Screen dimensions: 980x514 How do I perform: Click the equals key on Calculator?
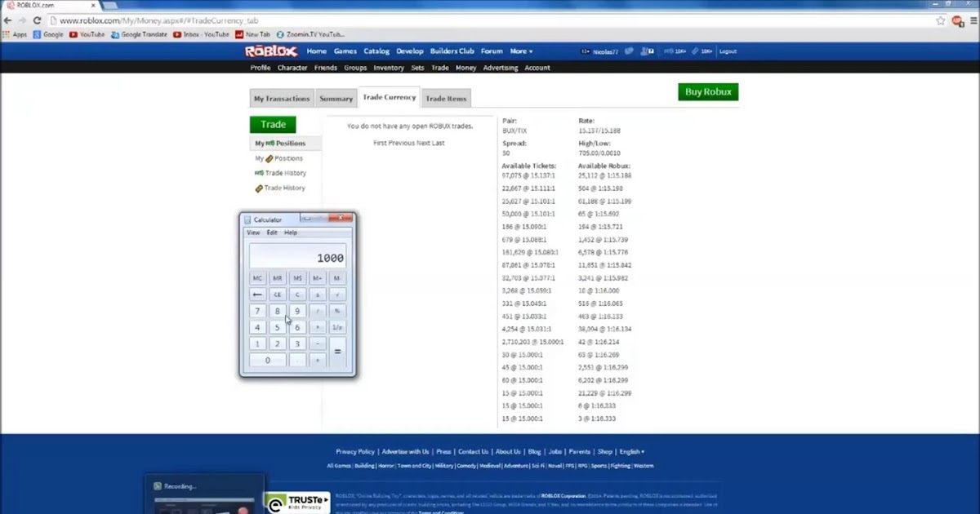[x=337, y=352]
